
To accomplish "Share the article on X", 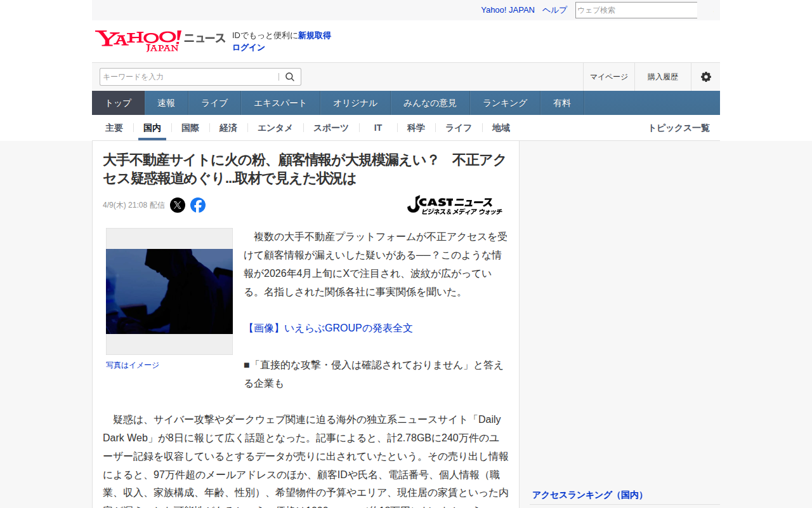I will pos(178,205).
